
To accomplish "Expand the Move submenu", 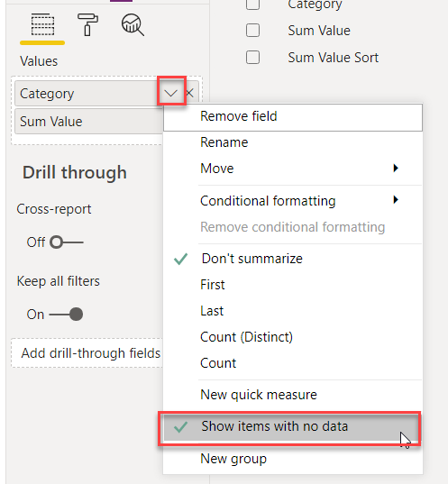I will point(293,169).
